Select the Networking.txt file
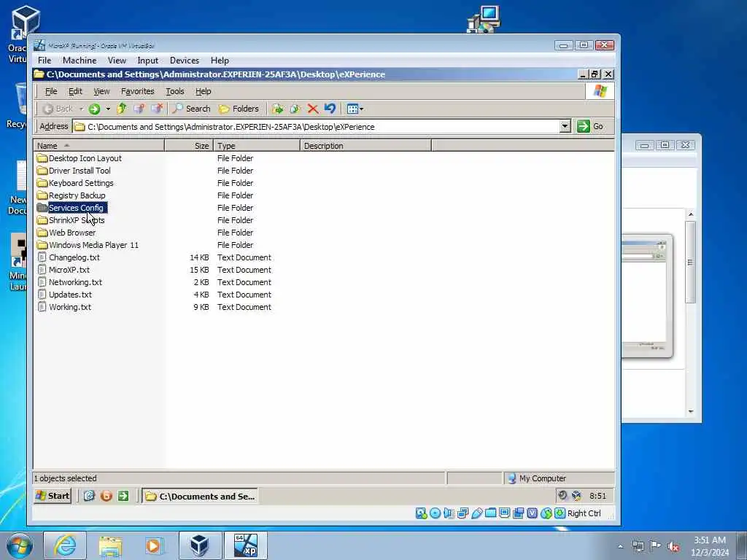The height and width of the screenshot is (560, 747). click(x=69, y=282)
